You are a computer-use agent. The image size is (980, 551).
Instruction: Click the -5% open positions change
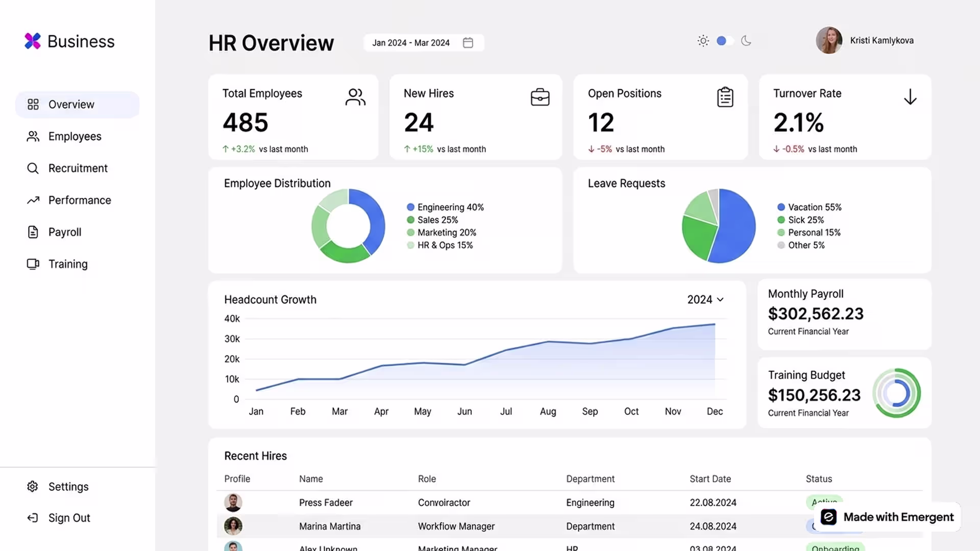click(x=600, y=149)
